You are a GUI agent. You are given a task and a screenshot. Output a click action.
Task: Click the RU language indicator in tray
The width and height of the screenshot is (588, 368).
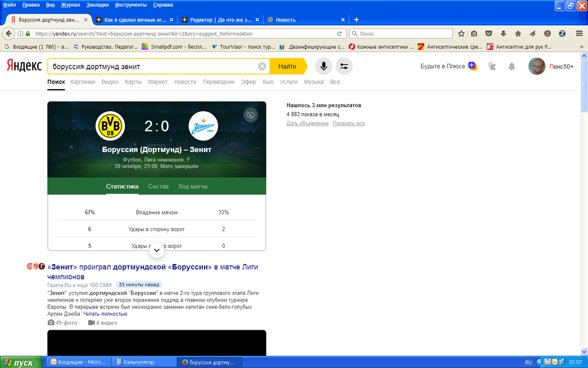pyautogui.click(x=528, y=362)
